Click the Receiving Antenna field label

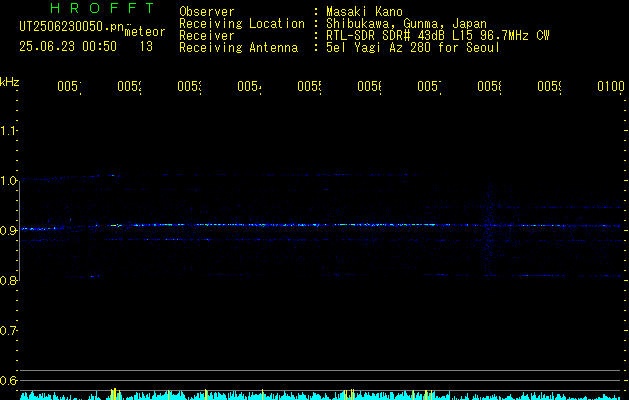[x=238, y=48]
